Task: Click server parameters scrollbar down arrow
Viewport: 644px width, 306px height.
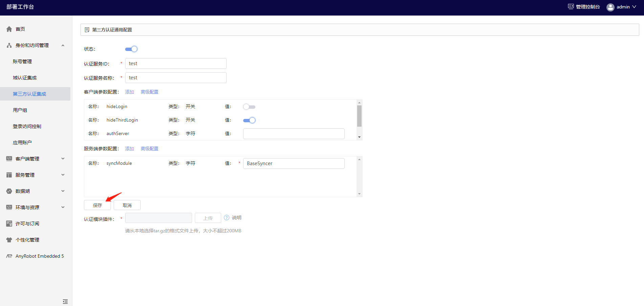Action: pyautogui.click(x=359, y=194)
